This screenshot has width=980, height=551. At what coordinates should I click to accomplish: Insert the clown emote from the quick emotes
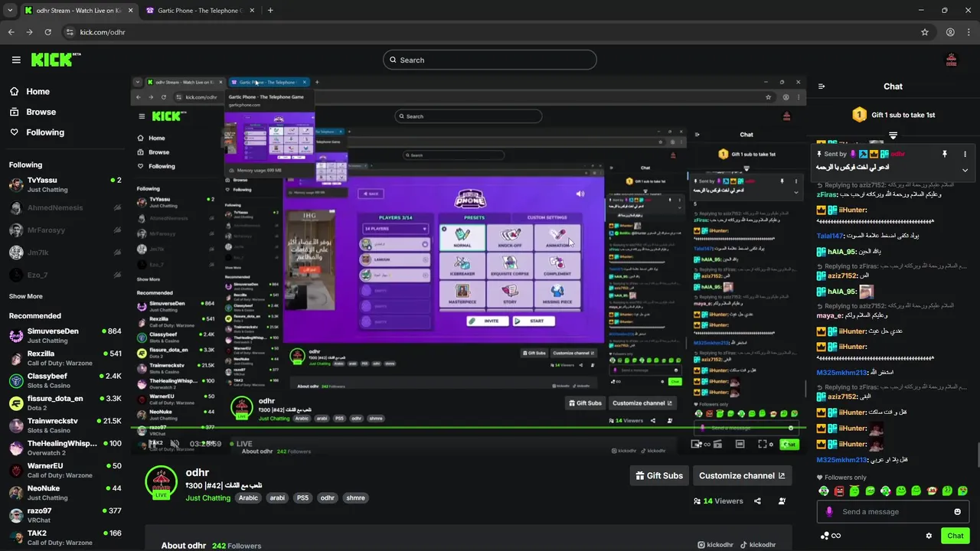(932, 491)
